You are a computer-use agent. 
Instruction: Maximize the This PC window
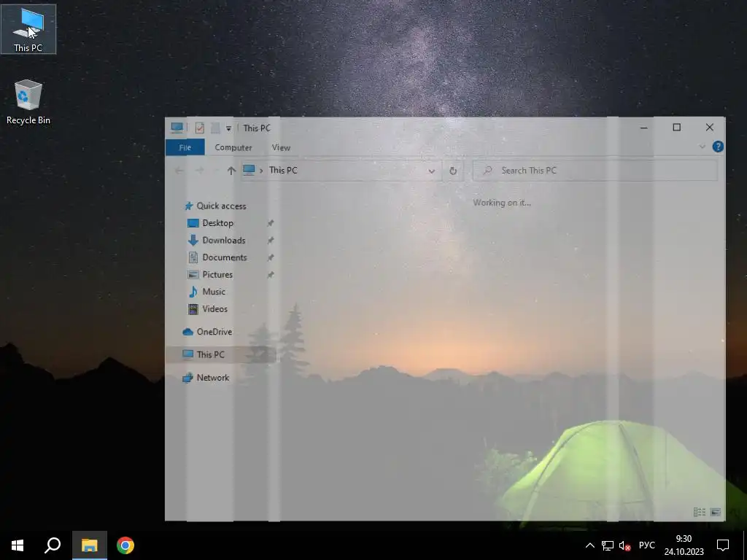676,127
